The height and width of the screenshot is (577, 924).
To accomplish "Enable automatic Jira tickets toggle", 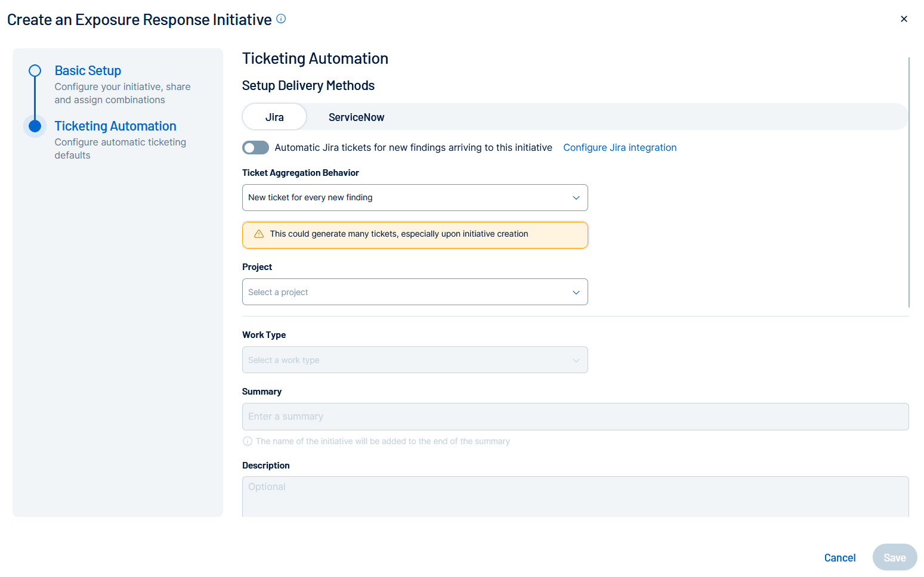I will pyautogui.click(x=256, y=148).
